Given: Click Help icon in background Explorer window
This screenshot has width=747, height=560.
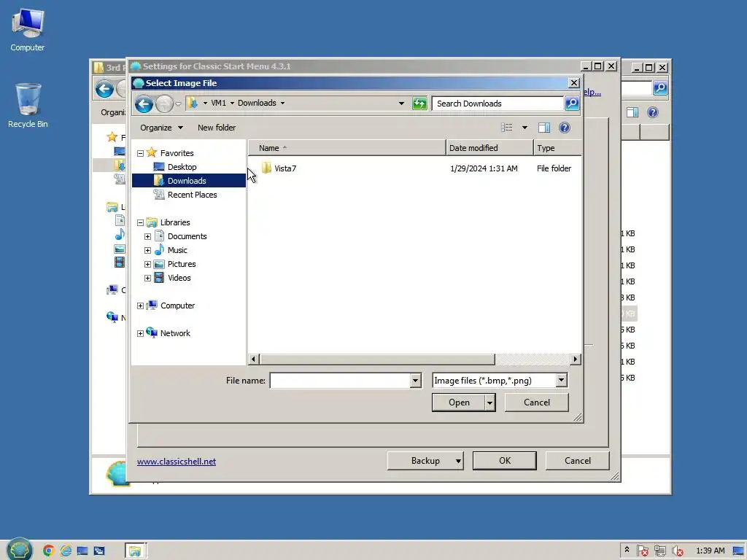Looking at the screenshot, I should pyautogui.click(x=653, y=112).
